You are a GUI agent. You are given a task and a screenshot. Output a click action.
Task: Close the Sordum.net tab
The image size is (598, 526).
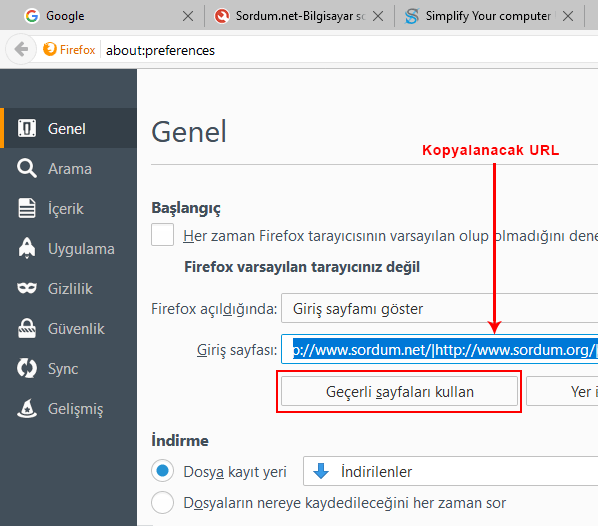coord(378,16)
